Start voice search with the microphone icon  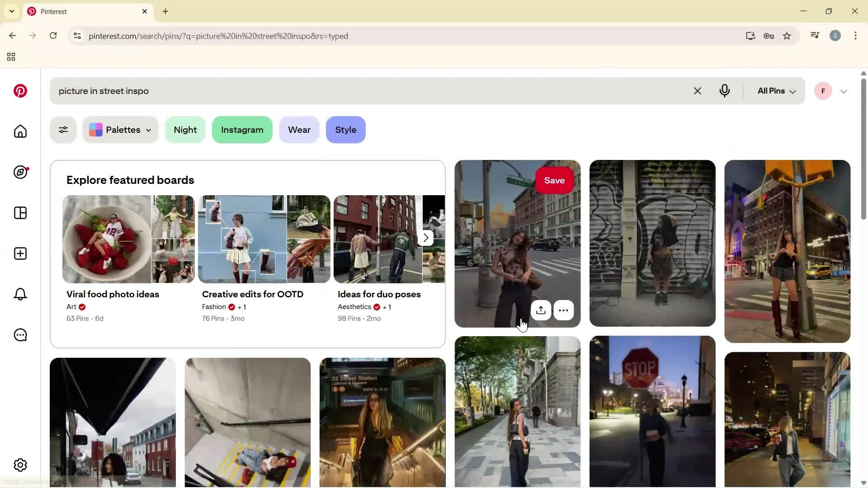725,91
